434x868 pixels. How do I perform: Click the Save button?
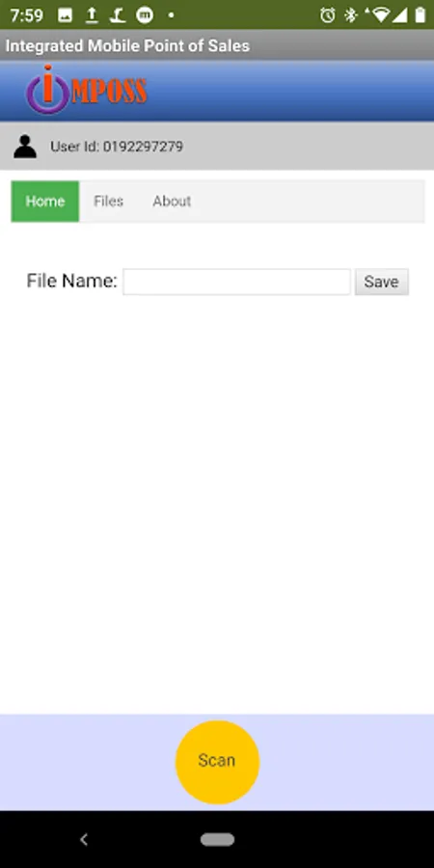(381, 282)
